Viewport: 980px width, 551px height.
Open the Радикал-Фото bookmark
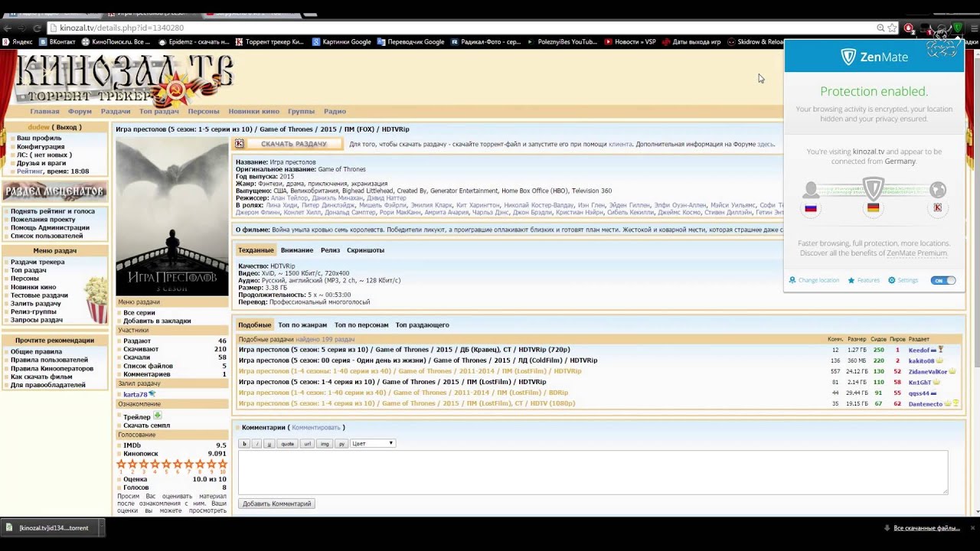coord(485,42)
